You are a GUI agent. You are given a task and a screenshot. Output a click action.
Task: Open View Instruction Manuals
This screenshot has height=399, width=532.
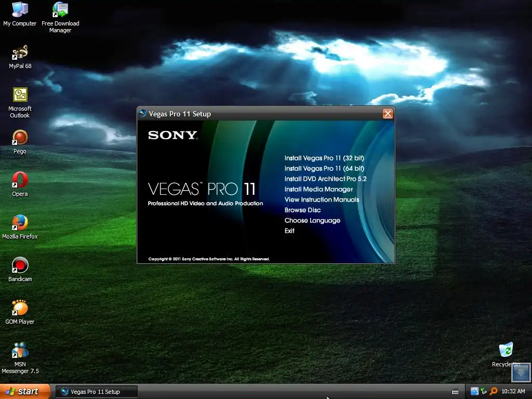click(322, 199)
